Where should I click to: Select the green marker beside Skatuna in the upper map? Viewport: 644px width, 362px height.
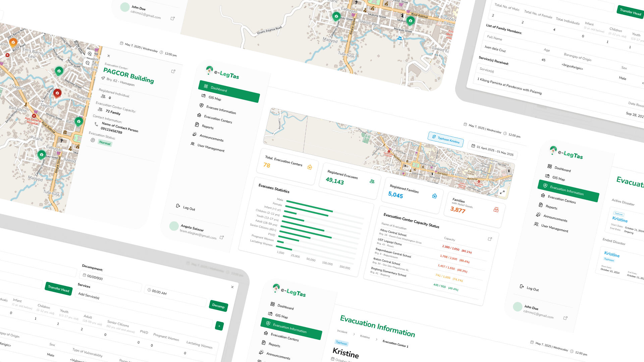pos(411,21)
